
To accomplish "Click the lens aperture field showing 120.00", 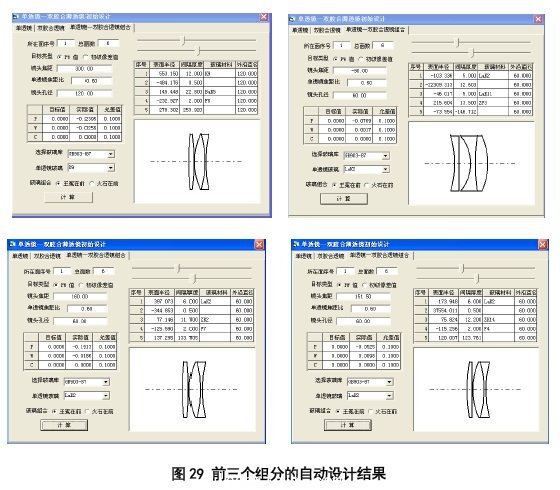I will pyautogui.click(x=85, y=94).
